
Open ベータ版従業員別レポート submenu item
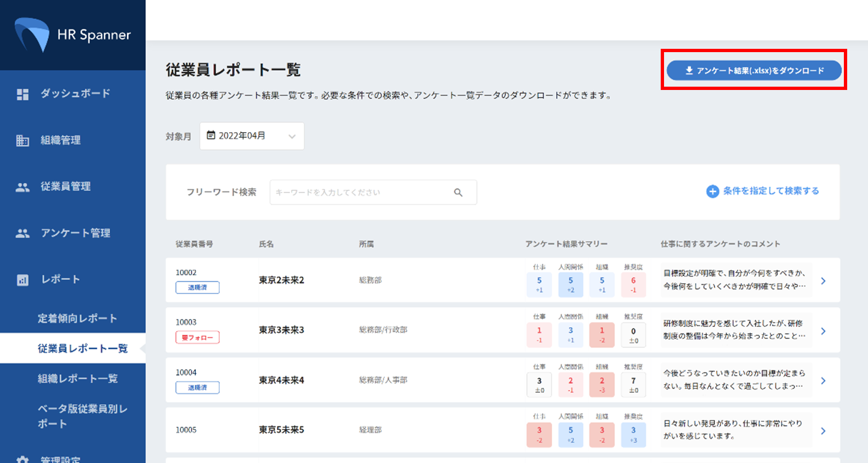pos(82,416)
